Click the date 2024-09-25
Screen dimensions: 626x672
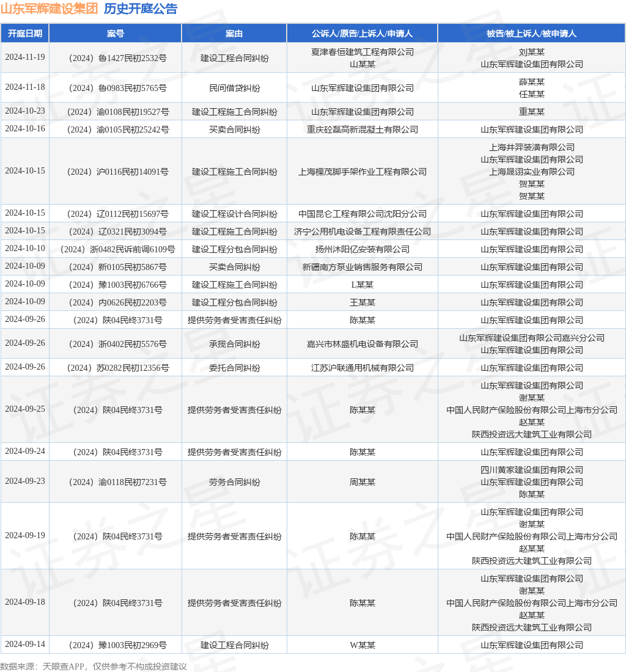(x=25, y=409)
